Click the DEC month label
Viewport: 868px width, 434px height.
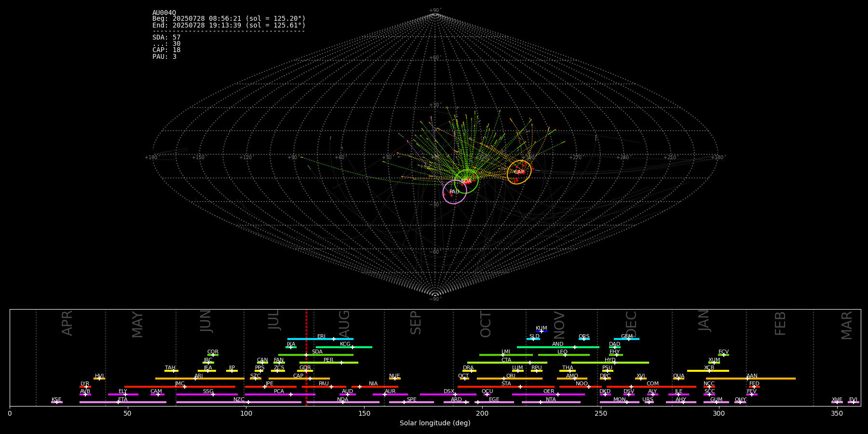(631, 324)
